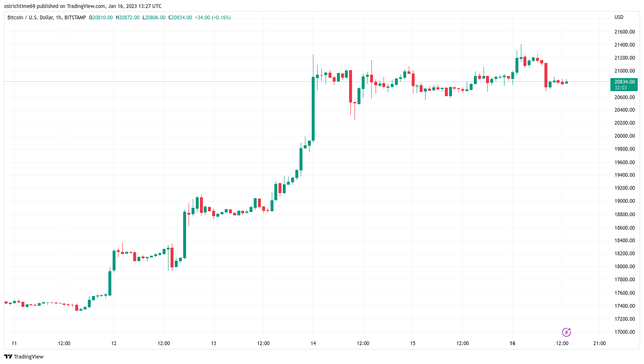The image size is (644, 364).
Task: Click the 1h interval label
Action: point(59,18)
